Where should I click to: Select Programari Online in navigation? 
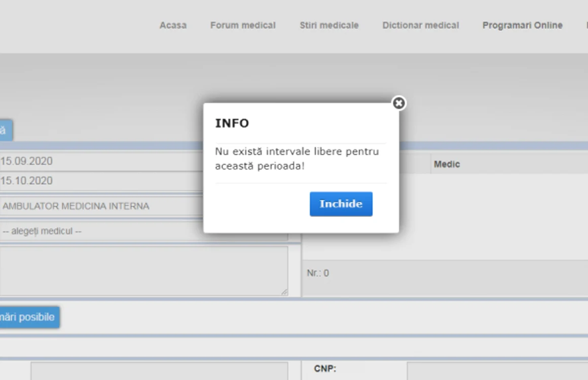[x=523, y=25]
